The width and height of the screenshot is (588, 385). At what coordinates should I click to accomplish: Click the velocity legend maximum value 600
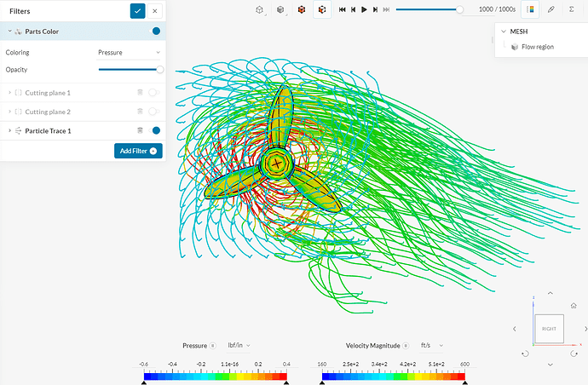point(464,364)
